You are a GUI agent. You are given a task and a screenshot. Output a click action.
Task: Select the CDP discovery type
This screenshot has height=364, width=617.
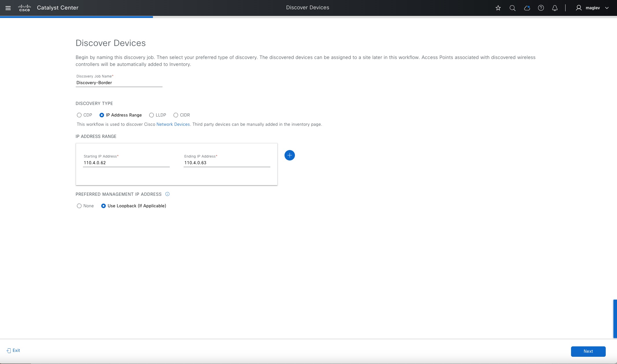(79, 115)
